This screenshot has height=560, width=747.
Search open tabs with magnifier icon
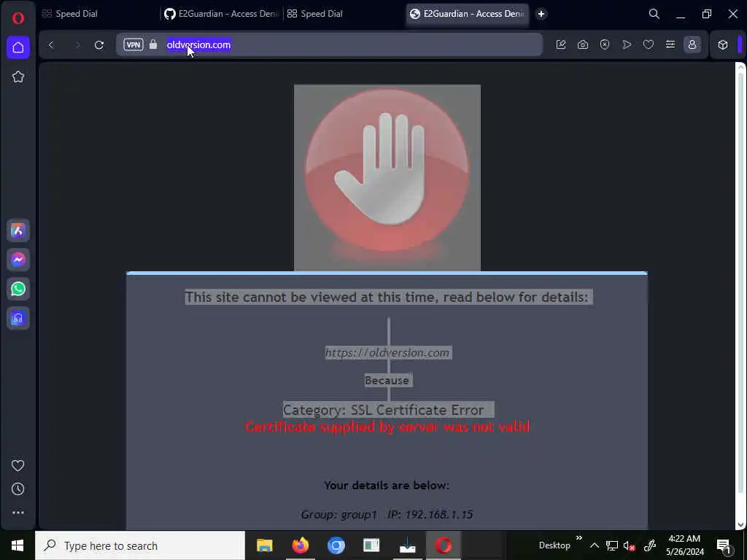(654, 14)
